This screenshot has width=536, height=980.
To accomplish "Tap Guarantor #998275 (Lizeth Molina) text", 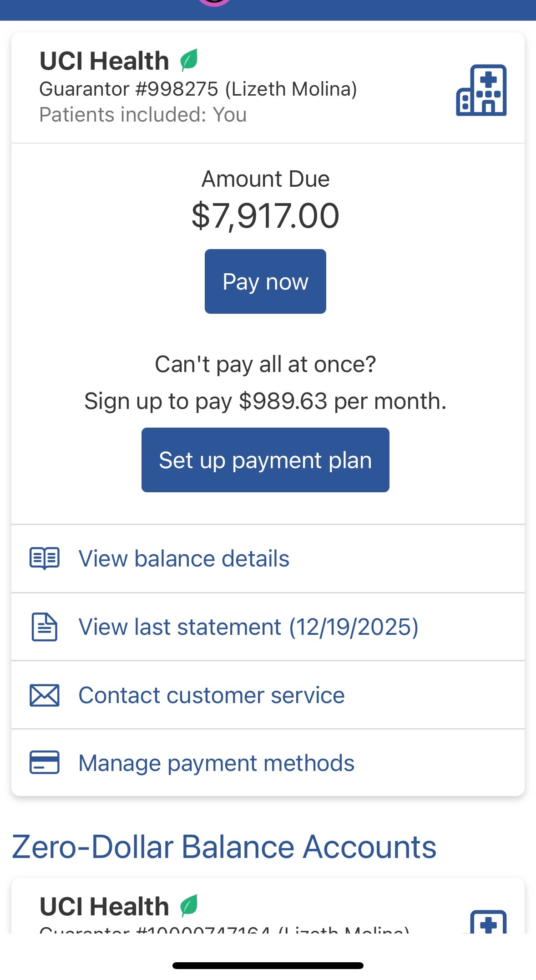I will pos(198,89).
